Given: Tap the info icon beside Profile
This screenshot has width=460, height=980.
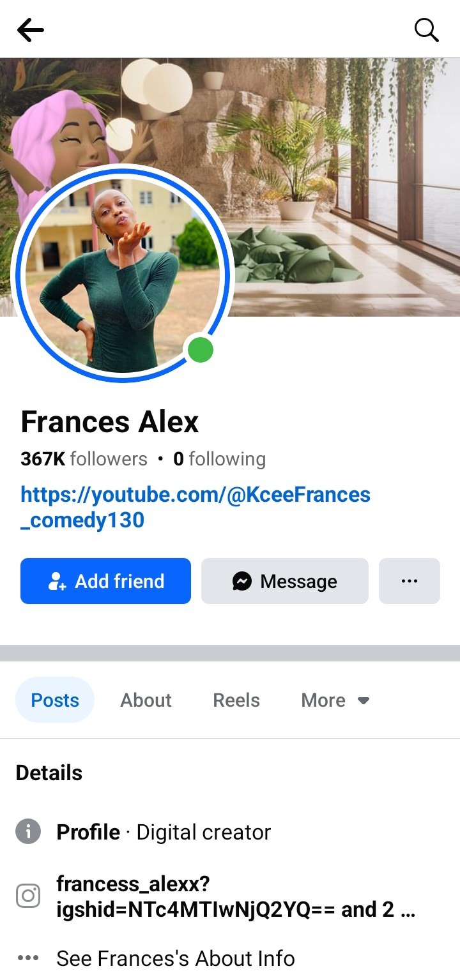Looking at the screenshot, I should pyautogui.click(x=28, y=832).
